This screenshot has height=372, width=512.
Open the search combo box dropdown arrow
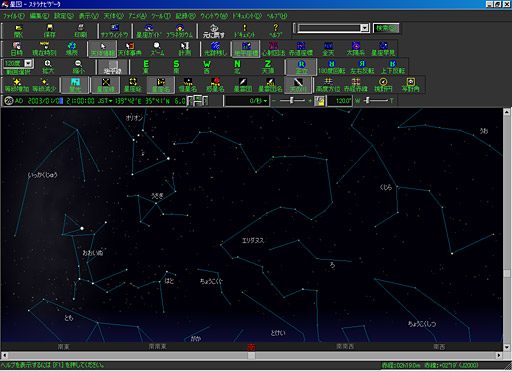(x=365, y=28)
